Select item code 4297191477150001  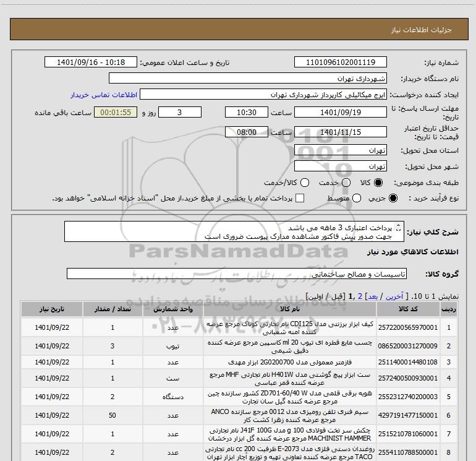408,415
